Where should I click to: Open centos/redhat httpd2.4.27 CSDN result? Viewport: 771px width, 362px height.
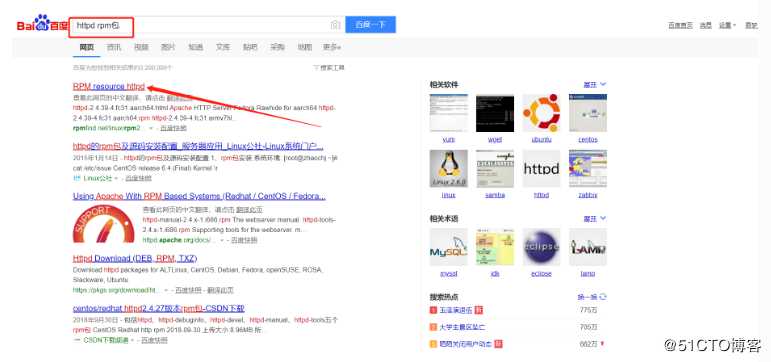158,308
